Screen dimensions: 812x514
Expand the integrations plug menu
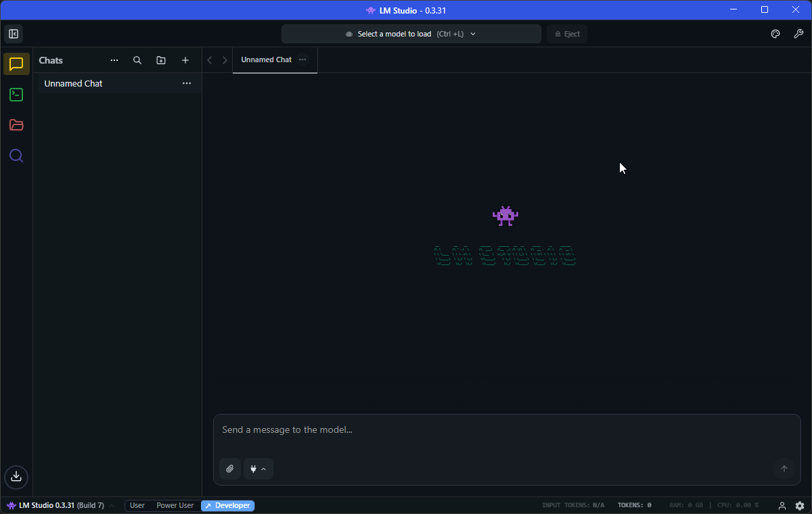258,469
